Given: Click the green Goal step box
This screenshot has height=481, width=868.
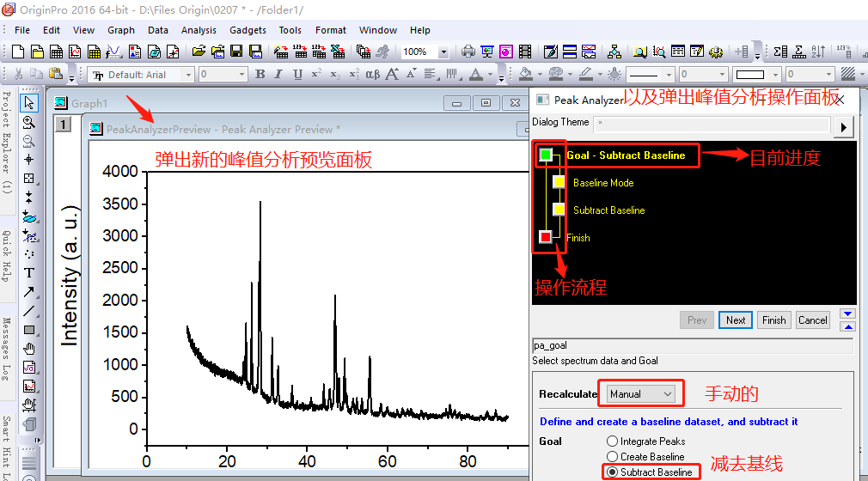Looking at the screenshot, I should click(x=546, y=155).
